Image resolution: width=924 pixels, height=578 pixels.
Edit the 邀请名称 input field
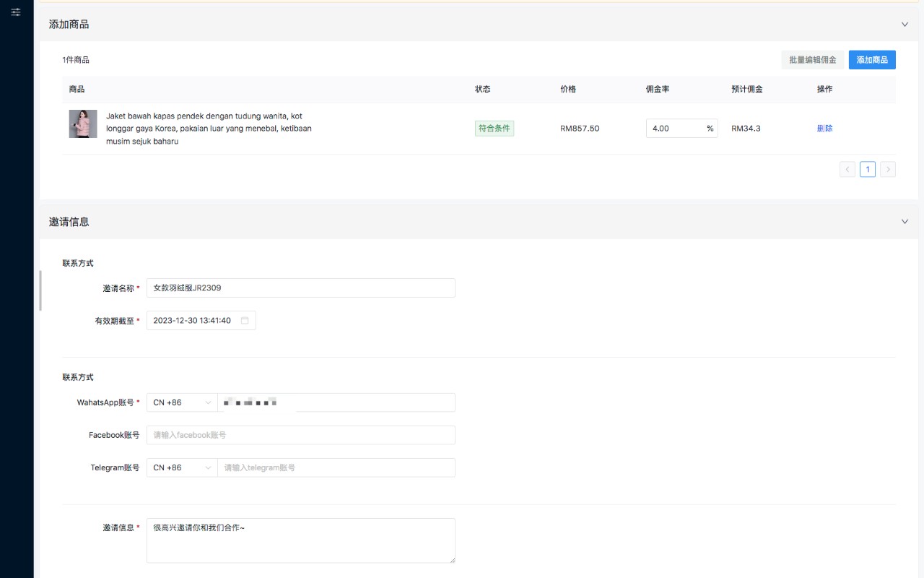pyautogui.click(x=301, y=288)
